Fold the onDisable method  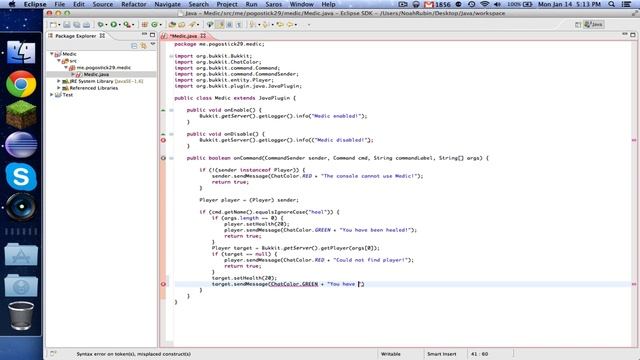[171, 134]
